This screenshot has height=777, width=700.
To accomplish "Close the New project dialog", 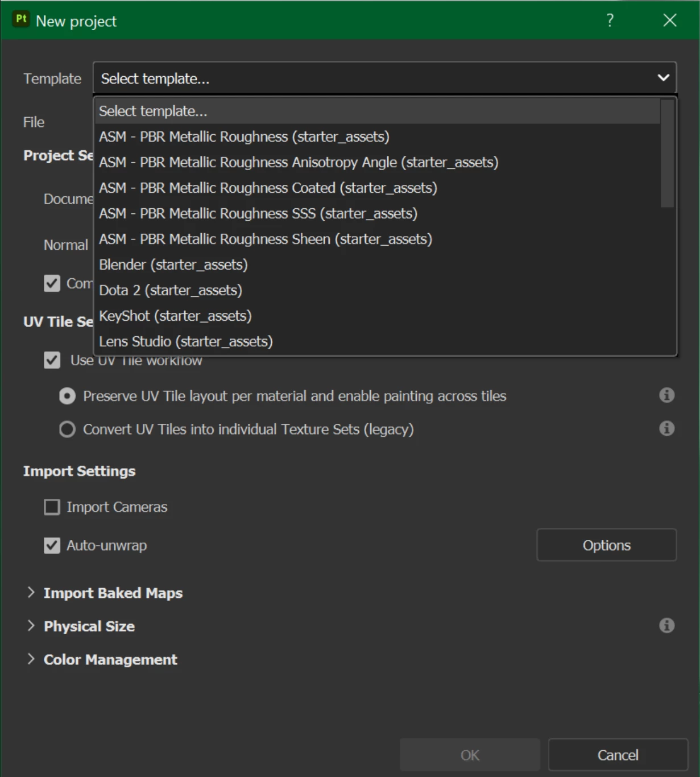I will [x=670, y=20].
